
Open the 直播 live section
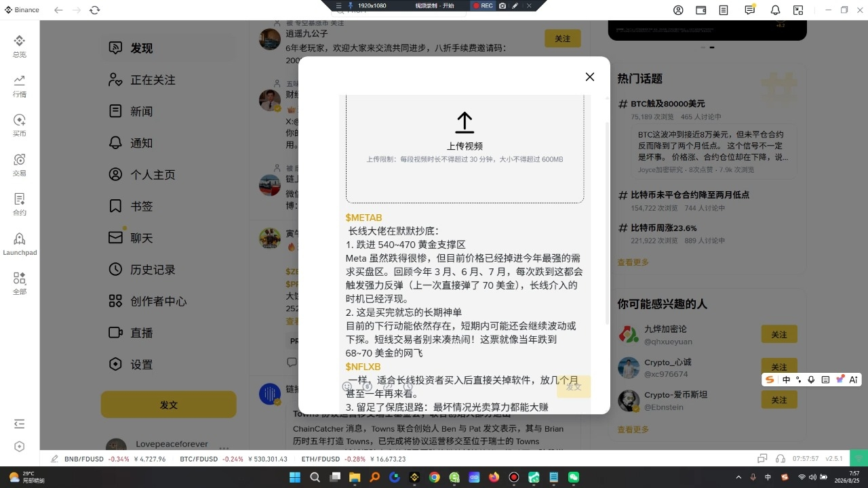[x=170, y=333]
